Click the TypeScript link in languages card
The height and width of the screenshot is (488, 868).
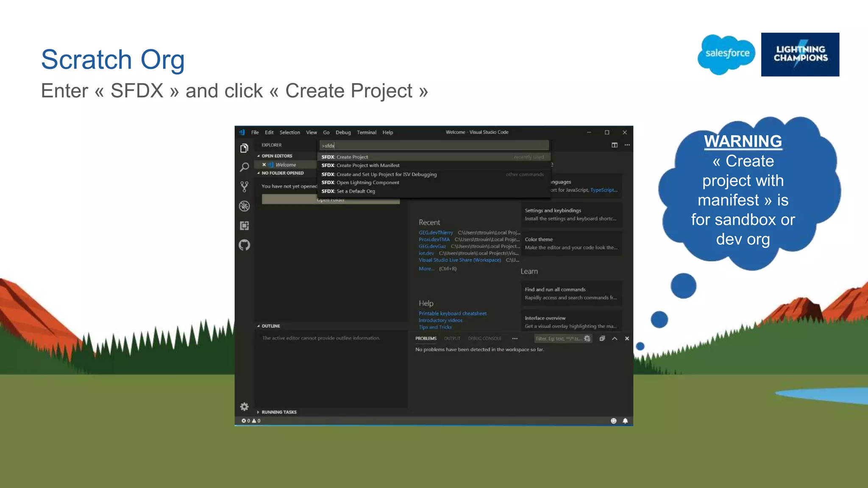604,190
